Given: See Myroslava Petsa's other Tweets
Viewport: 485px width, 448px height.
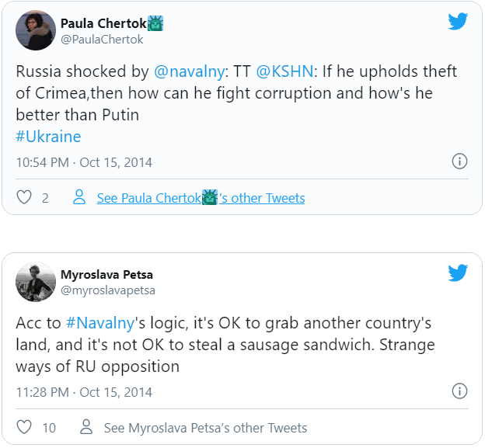Looking at the screenshot, I should (205, 427).
